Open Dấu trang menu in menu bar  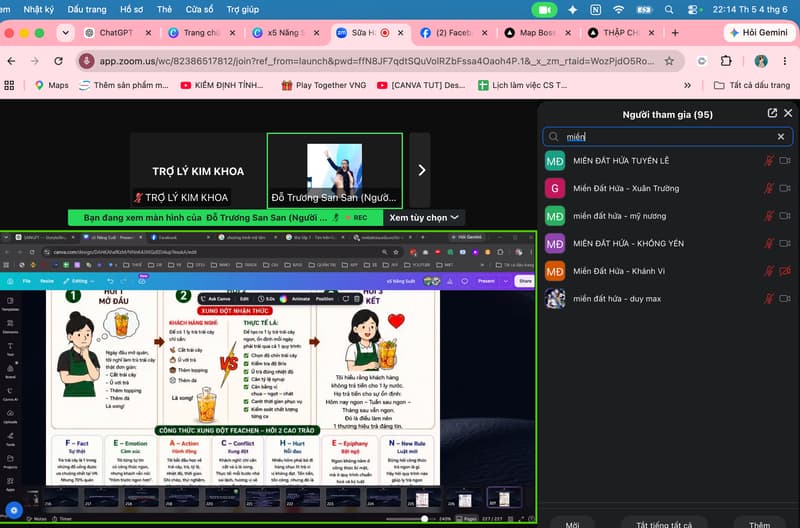point(87,9)
